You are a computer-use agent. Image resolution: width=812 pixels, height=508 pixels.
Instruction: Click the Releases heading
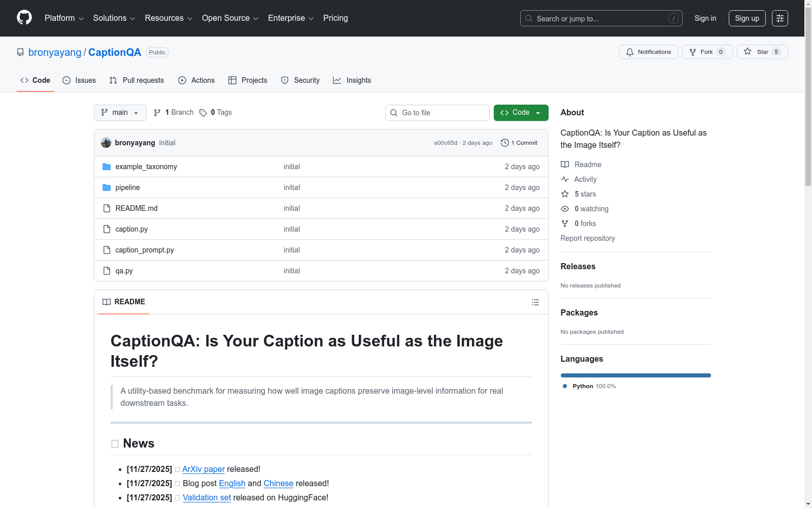(x=578, y=266)
